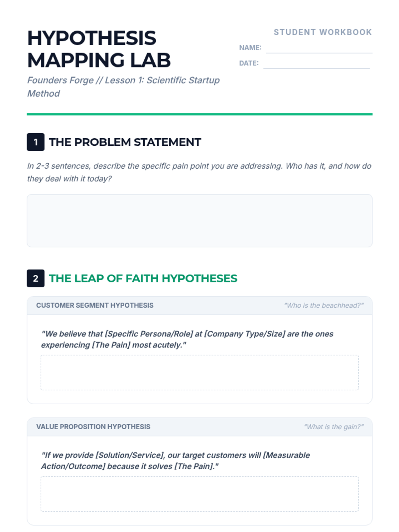Image resolution: width=399 pixels, height=532 pixels.
Task: Click The Leap of Faith Hypotheses heading
Action: click(143, 278)
